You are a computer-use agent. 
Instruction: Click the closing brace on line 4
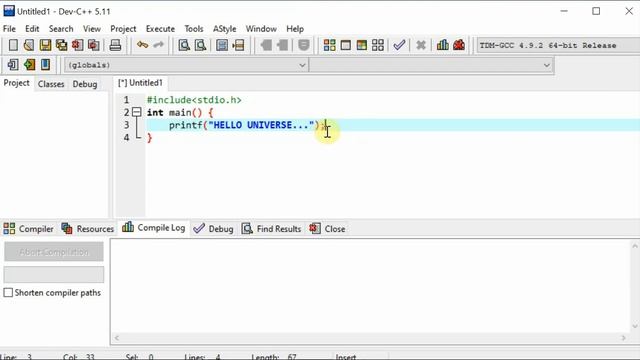(149, 138)
